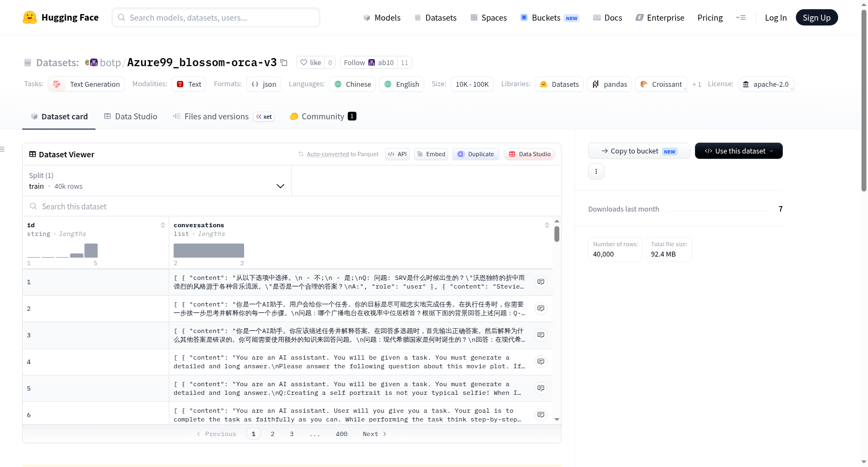Click Duplicate dataset button
Screen dimensions: 868x467
[476, 154]
